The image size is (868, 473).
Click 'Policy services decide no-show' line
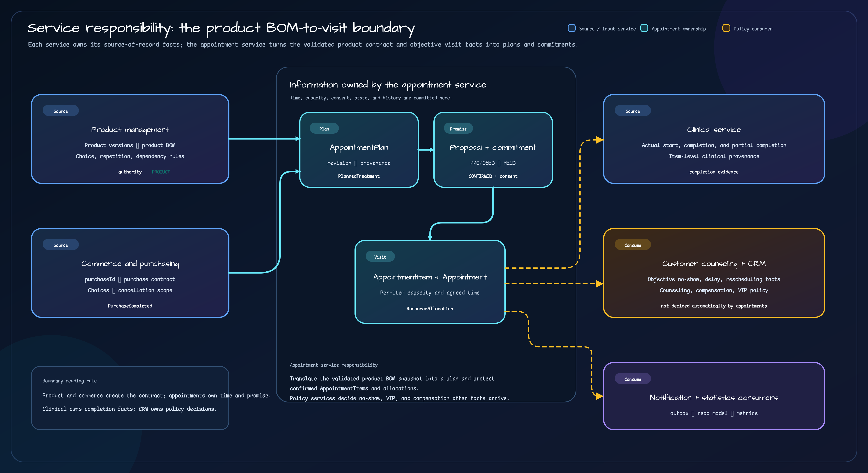[x=399, y=398]
